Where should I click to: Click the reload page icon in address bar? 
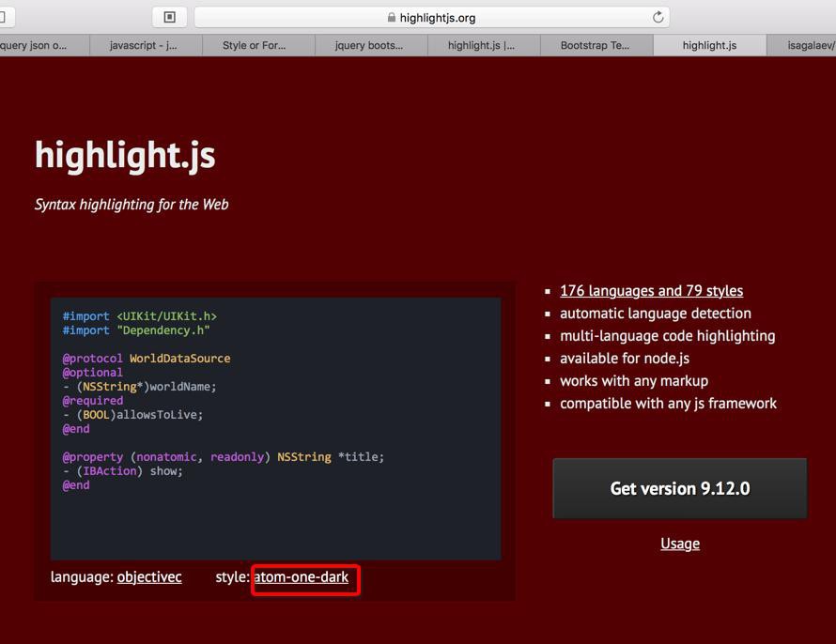(658, 17)
